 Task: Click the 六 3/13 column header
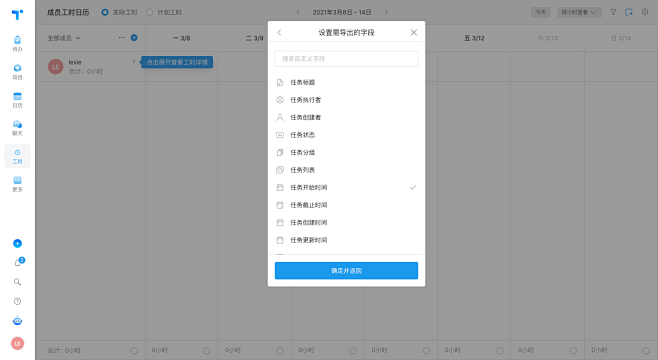pyautogui.click(x=547, y=38)
